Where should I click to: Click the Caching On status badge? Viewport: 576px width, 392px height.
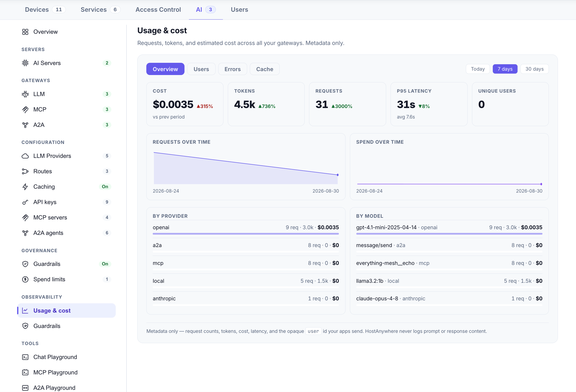coord(105,187)
